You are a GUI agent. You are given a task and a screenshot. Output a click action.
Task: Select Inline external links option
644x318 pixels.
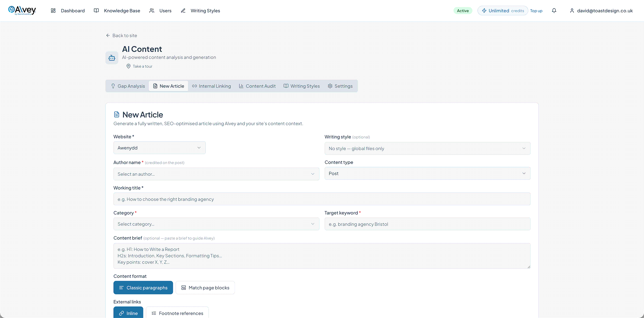[128, 313]
